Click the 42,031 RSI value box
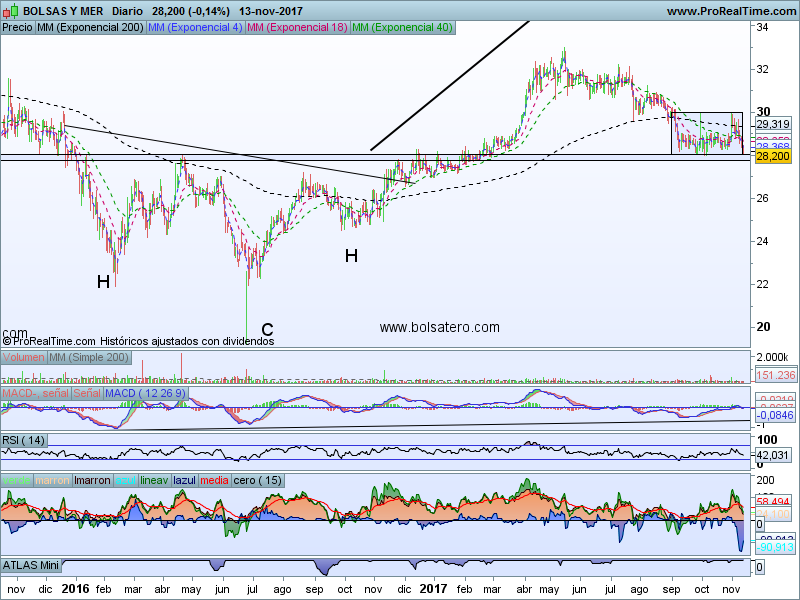Screen dimensions: 800x600 (x=774, y=453)
